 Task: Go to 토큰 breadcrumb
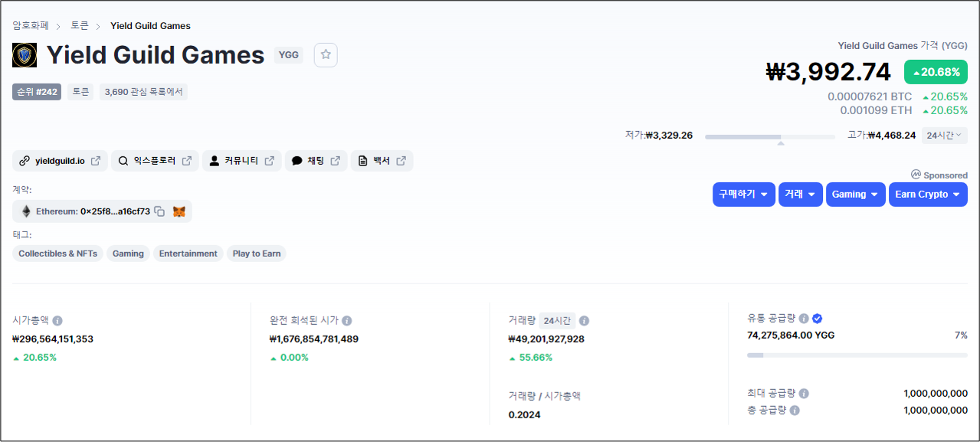pos(80,26)
